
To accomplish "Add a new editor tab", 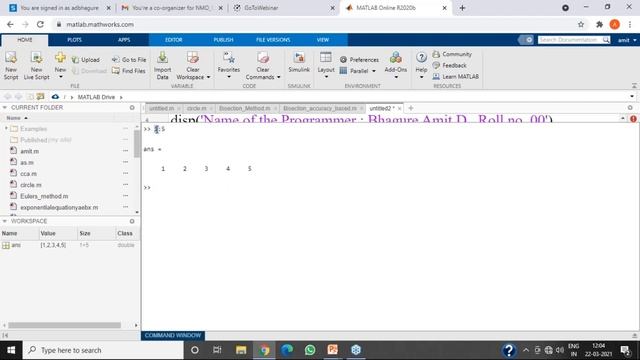I will [411, 108].
